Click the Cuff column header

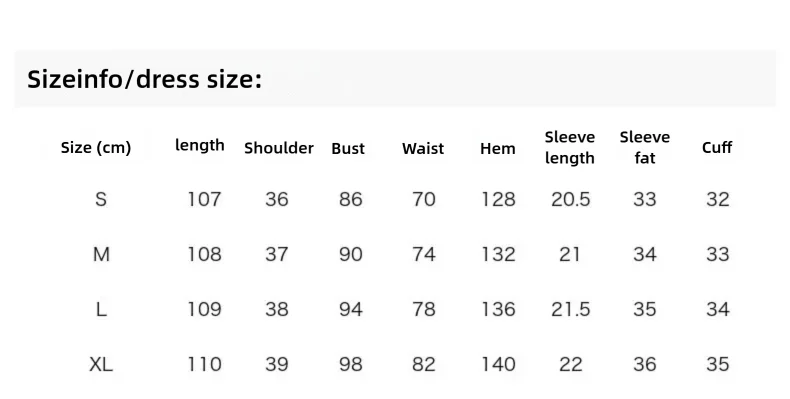pos(717,148)
